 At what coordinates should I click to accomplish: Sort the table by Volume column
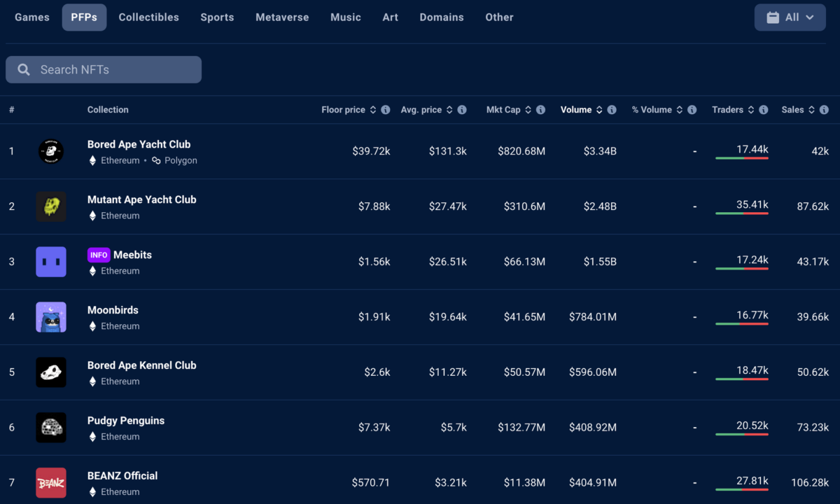pos(576,110)
